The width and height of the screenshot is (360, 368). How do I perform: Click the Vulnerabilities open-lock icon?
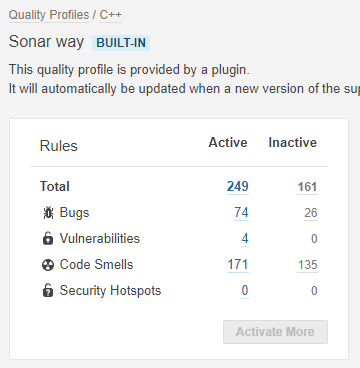[x=48, y=239]
